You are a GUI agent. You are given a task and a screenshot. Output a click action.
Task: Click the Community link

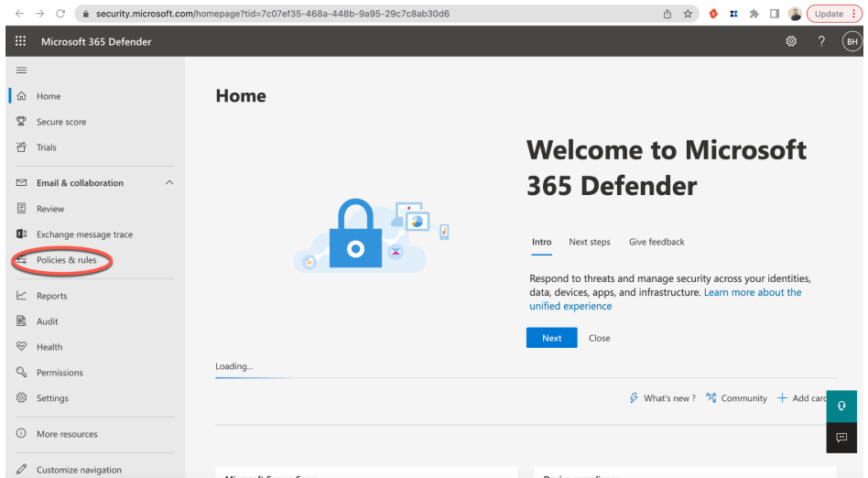click(743, 397)
